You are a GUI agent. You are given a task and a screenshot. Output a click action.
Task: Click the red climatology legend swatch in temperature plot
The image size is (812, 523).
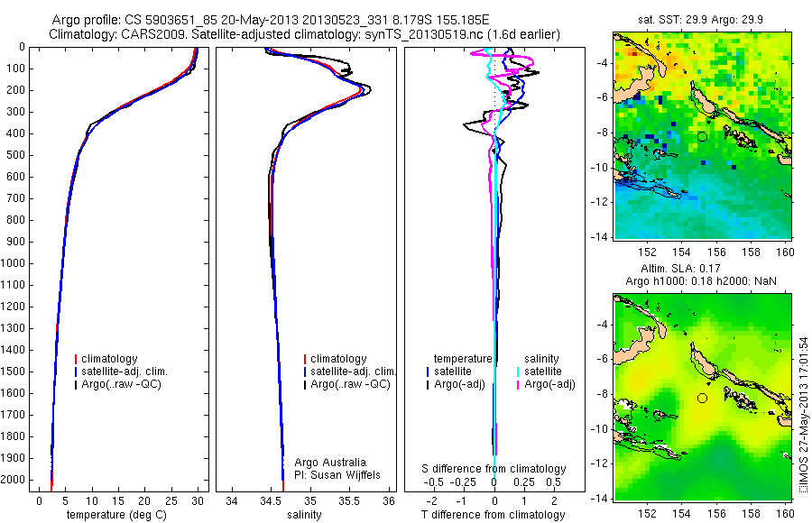coord(76,359)
